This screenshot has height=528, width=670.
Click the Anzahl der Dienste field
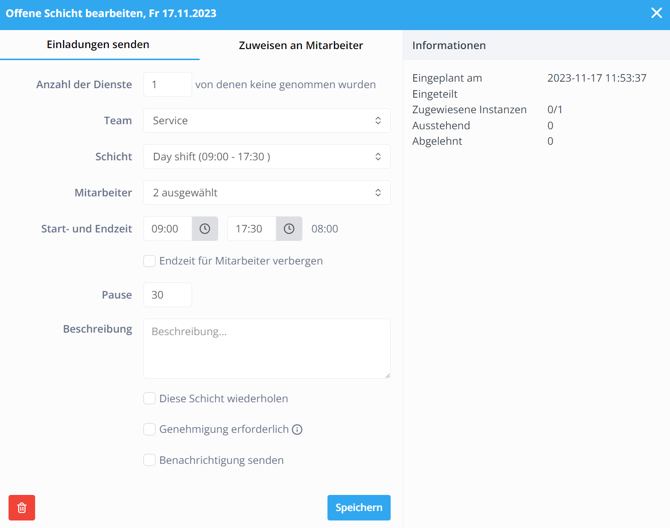[167, 85]
